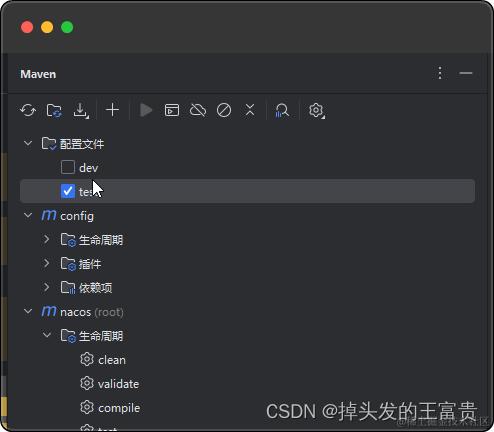Select the clean lifecycle goal

tap(112, 360)
